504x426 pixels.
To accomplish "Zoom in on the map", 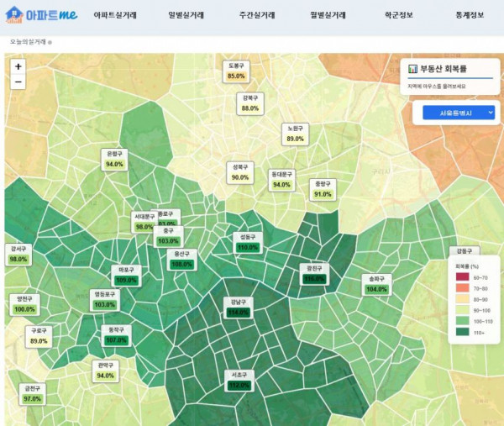I will click(18, 66).
